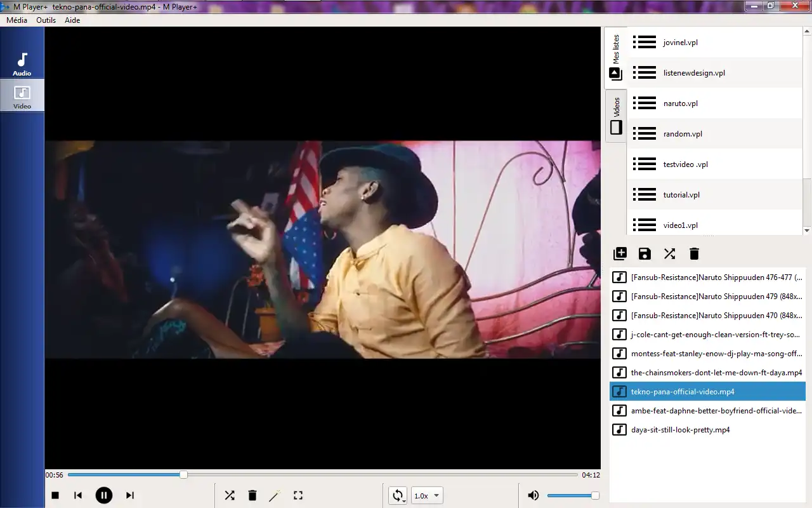
Task: Click the music note icon beside j-cole track
Action: pyautogui.click(x=619, y=335)
